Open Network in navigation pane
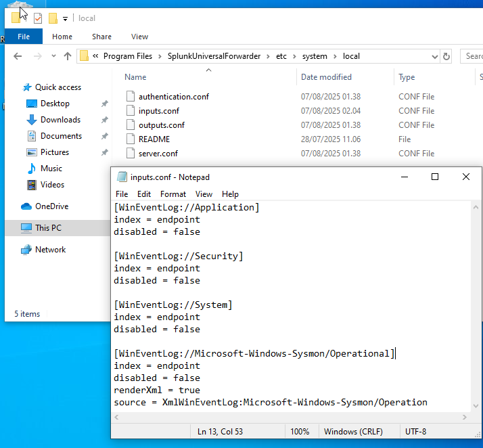 (x=50, y=250)
